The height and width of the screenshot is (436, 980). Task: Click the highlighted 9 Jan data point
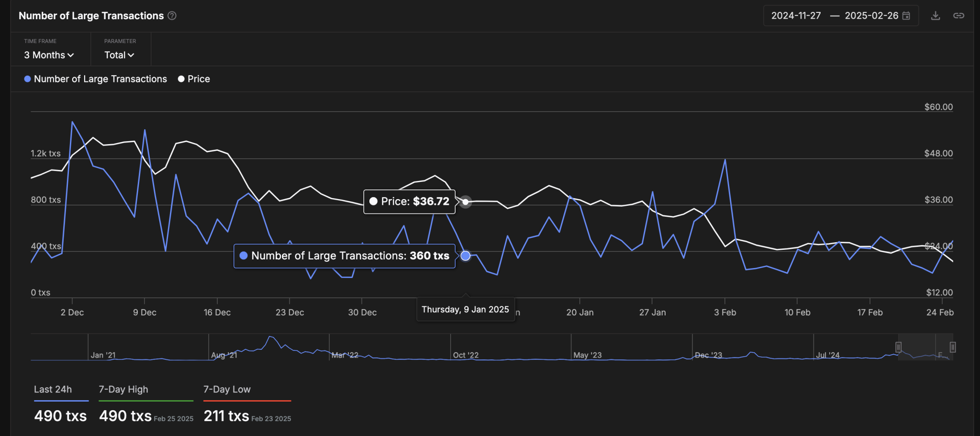(x=466, y=256)
